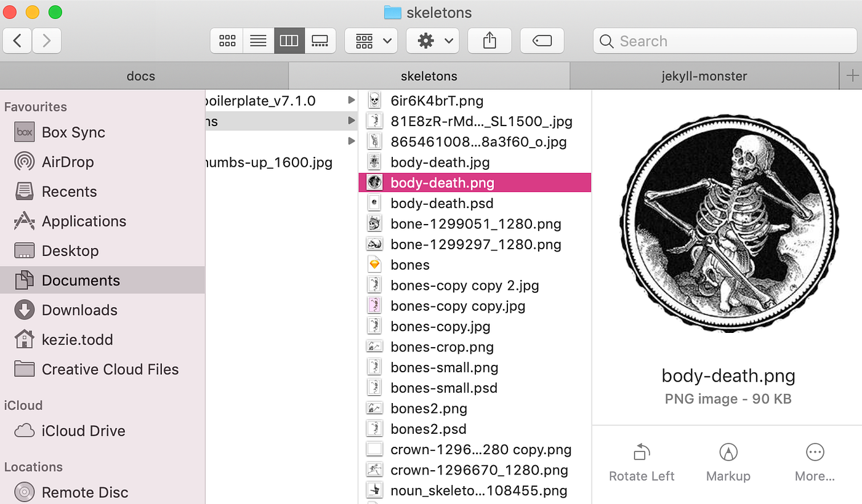Switch to icon view mode
The image size is (862, 504).
(x=227, y=41)
